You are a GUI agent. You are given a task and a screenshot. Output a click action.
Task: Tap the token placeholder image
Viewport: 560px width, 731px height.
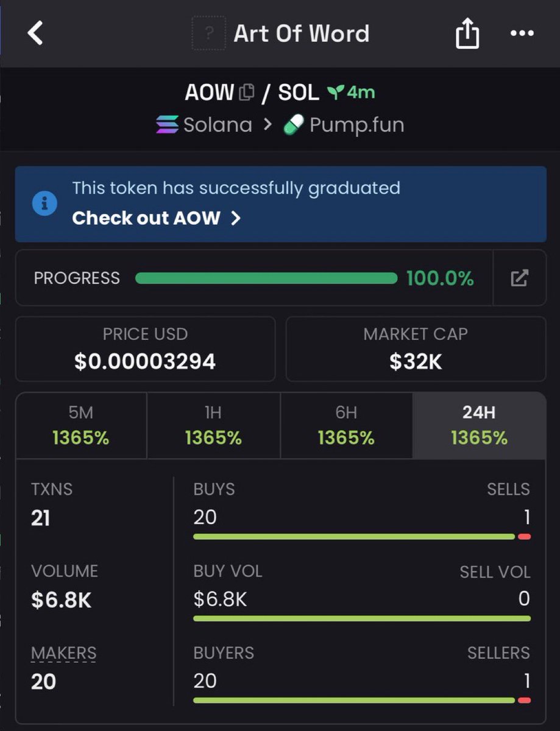coord(208,34)
